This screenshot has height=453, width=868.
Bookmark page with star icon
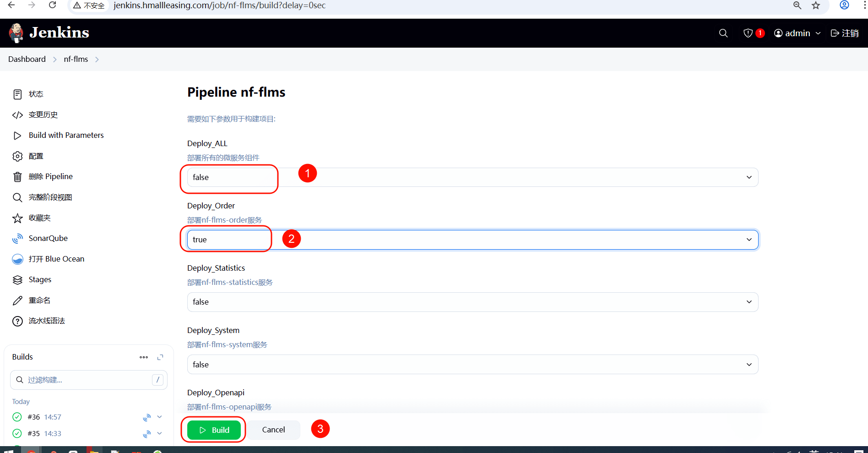[816, 5]
